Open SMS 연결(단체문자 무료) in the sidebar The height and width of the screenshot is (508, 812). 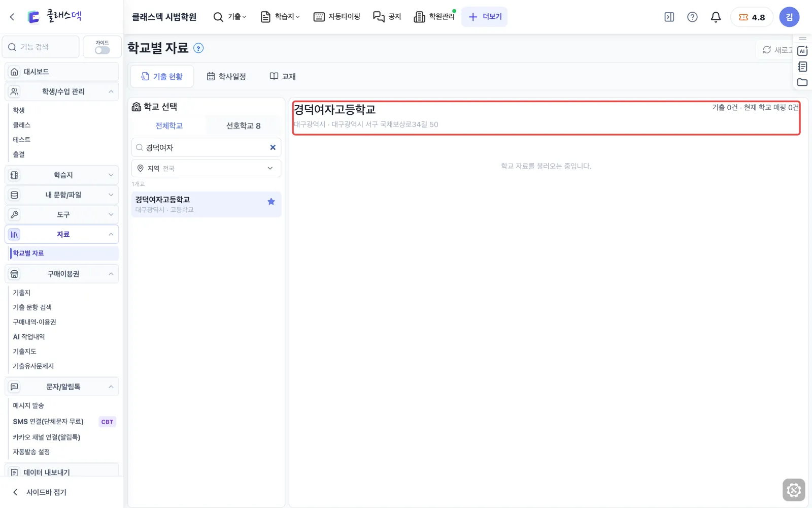click(x=48, y=422)
